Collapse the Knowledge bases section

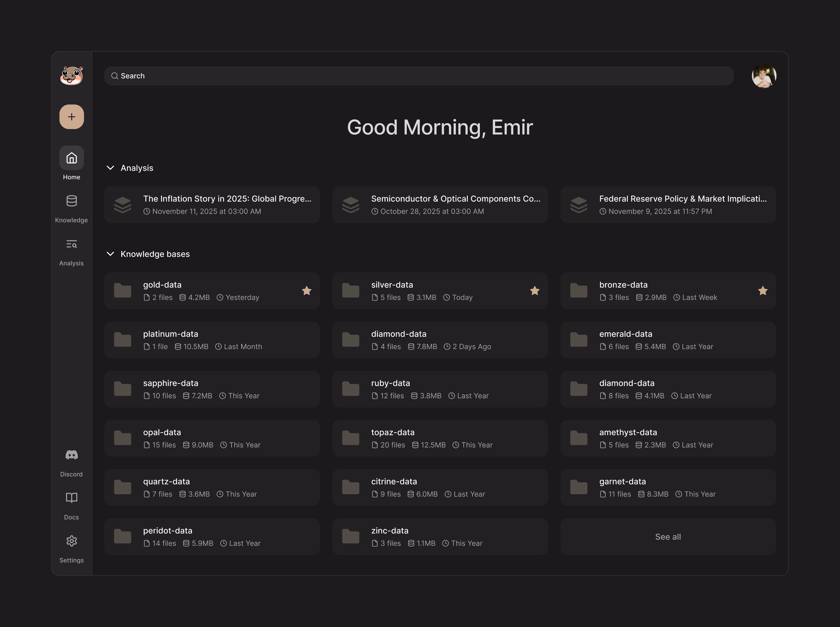click(110, 254)
